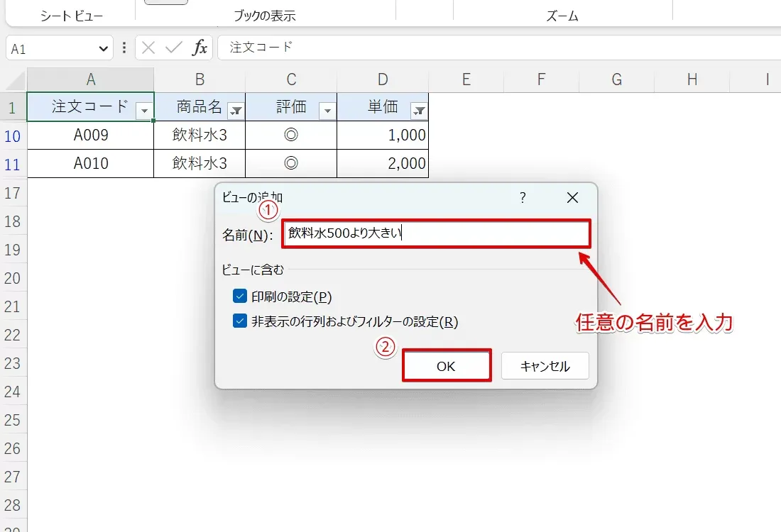Click the select-all corner triangle of sheet
Viewport: 781px width, 532px height.
point(16,80)
